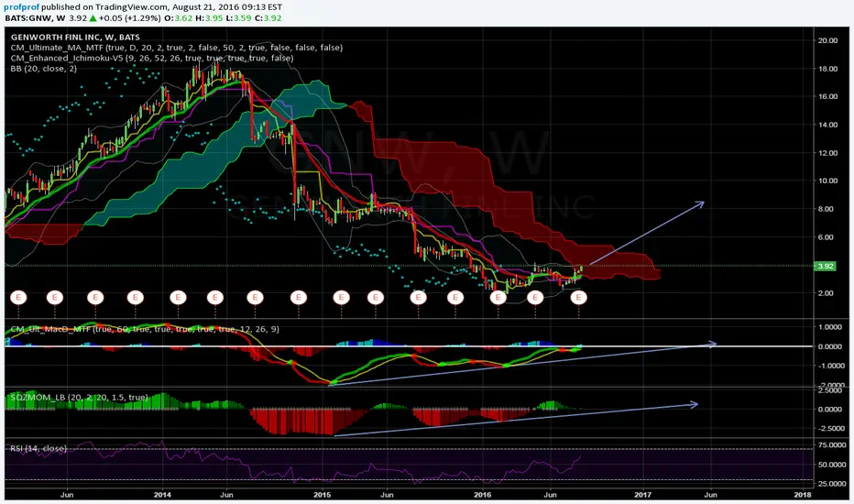Select the RSI (14, close) legend
This screenshot has height=504, width=854.
38,448
